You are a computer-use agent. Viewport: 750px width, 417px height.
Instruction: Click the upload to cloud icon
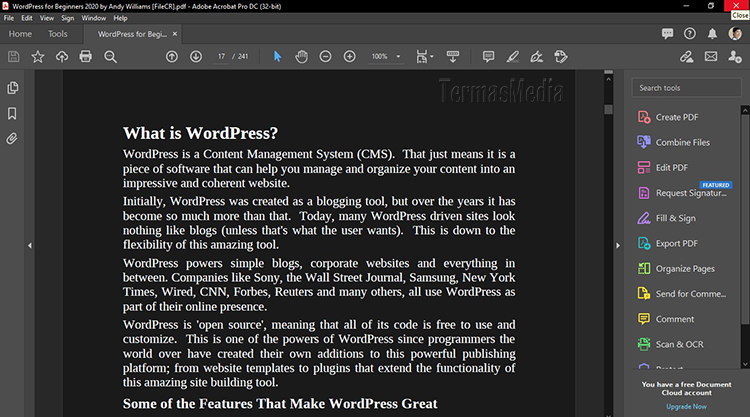(62, 56)
